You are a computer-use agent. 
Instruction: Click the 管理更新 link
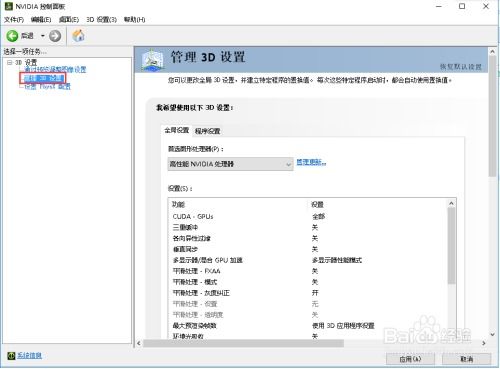[311, 162]
